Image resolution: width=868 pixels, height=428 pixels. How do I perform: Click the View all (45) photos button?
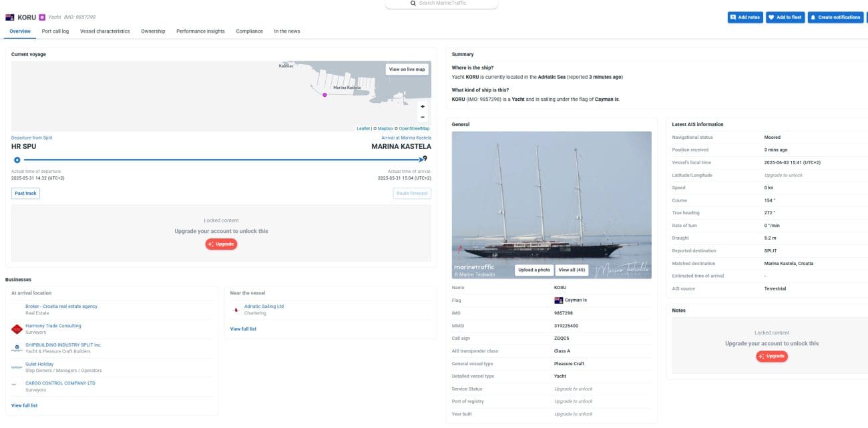571,270
